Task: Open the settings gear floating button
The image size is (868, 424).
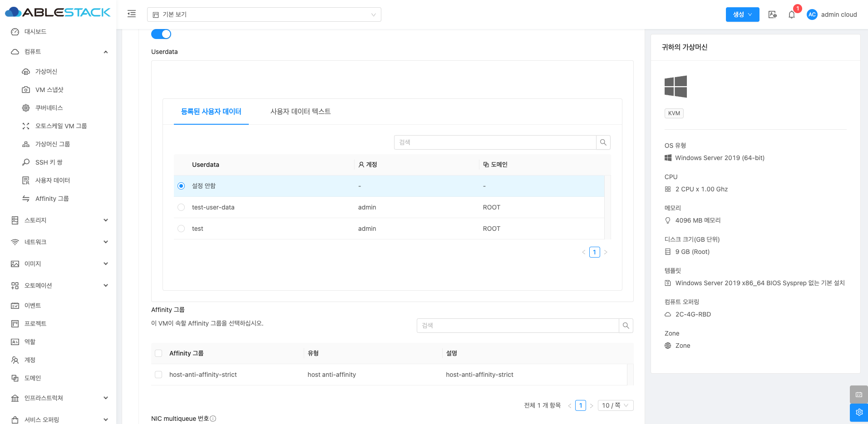Action: pyautogui.click(x=858, y=412)
